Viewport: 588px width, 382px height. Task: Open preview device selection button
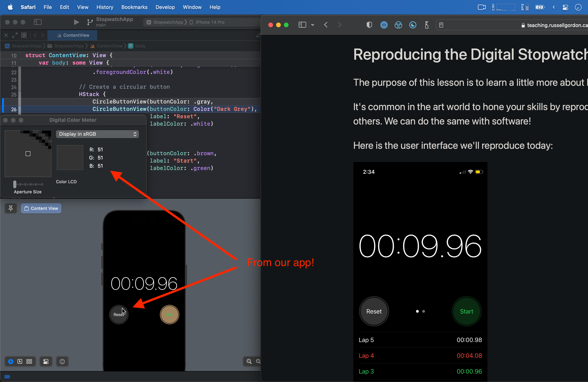point(62,362)
